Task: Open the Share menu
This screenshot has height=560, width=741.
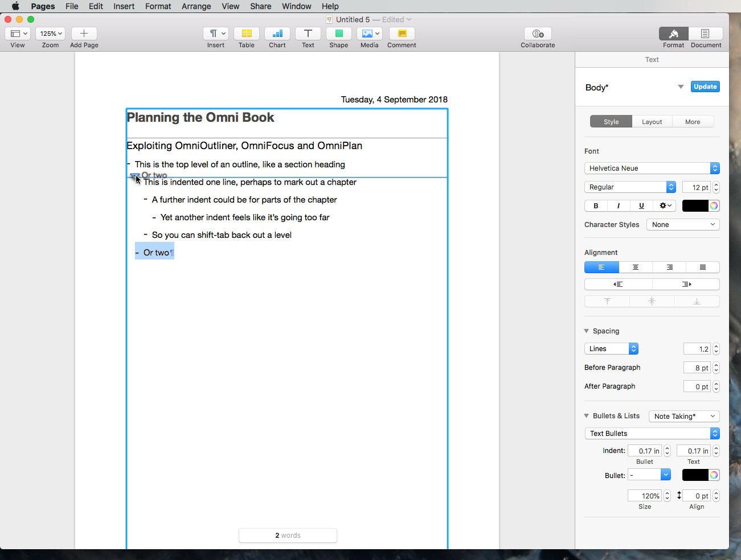Action: coord(260,6)
